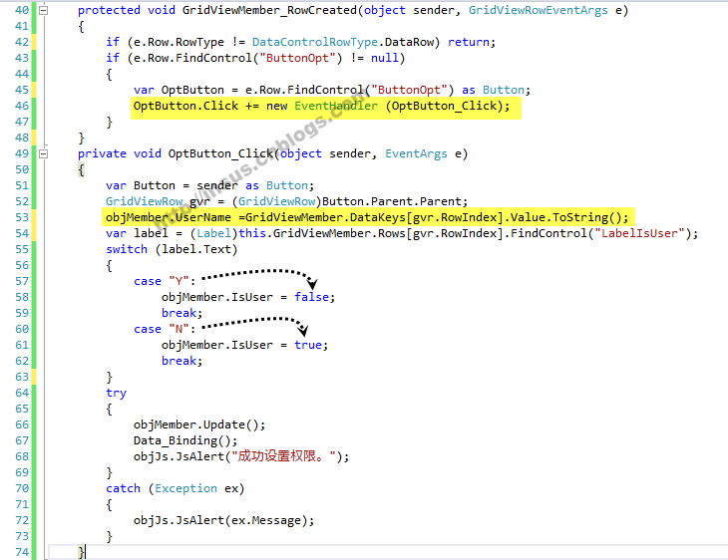Click the (Label) cast on line 54
The width and height of the screenshot is (728, 560).
pos(213,233)
